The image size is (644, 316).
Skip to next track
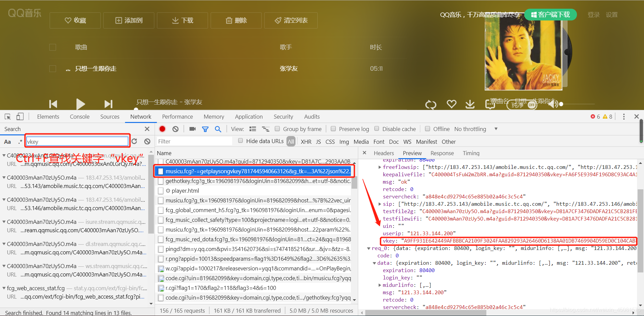[x=108, y=104]
